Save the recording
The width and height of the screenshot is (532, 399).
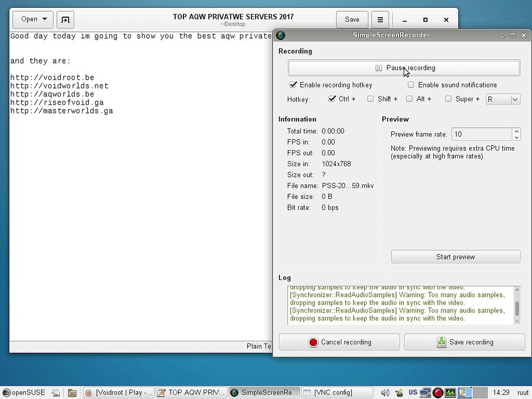click(464, 342)
